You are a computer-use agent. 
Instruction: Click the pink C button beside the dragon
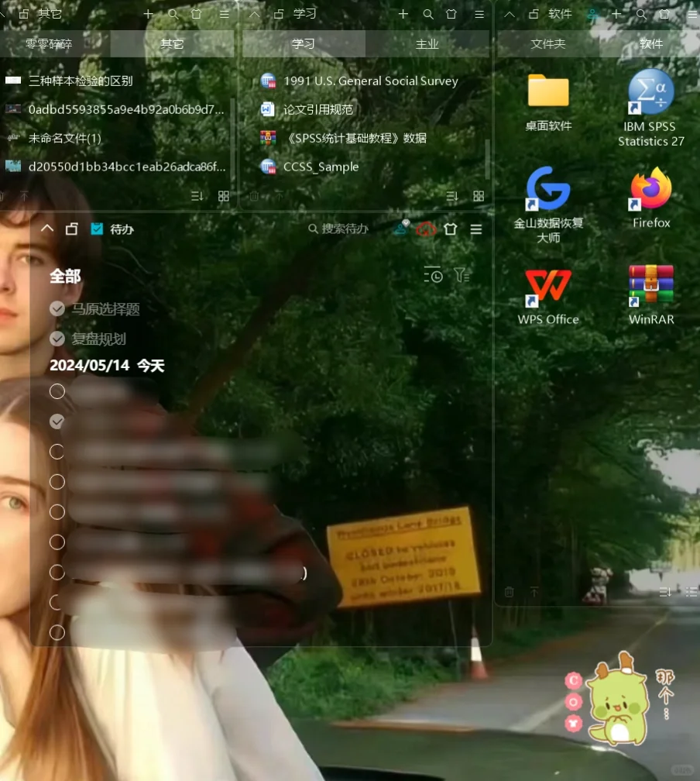coord(574,680)
